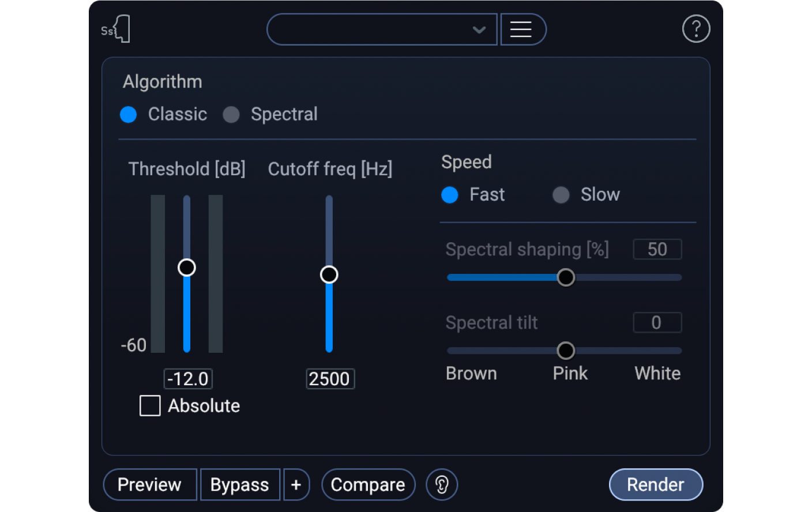The image size is (812, 512).
Task: Enable the Absolute checkbox
Action: pyautogui.click(x=150, y=405)
